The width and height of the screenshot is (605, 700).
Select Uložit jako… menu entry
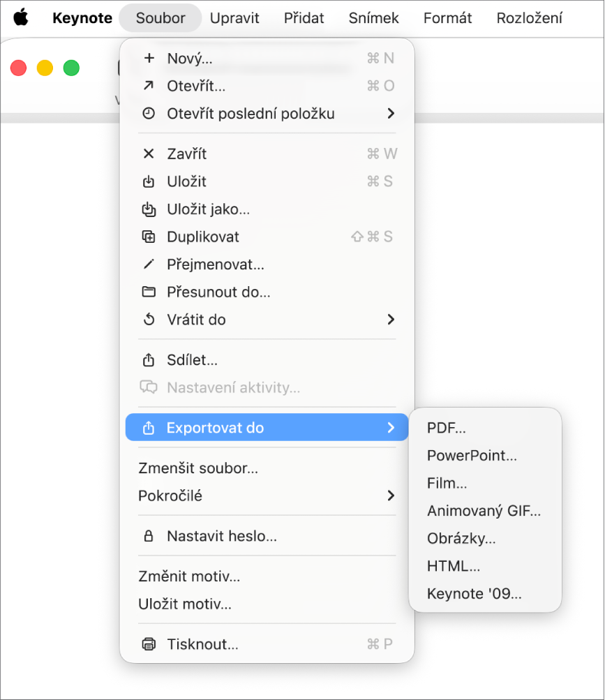tap(267, 209)
